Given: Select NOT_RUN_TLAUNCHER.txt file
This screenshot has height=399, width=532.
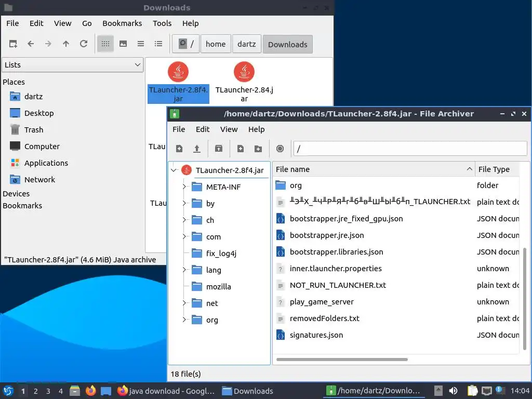Looking at the screenshot, I should tap(331, 285).
